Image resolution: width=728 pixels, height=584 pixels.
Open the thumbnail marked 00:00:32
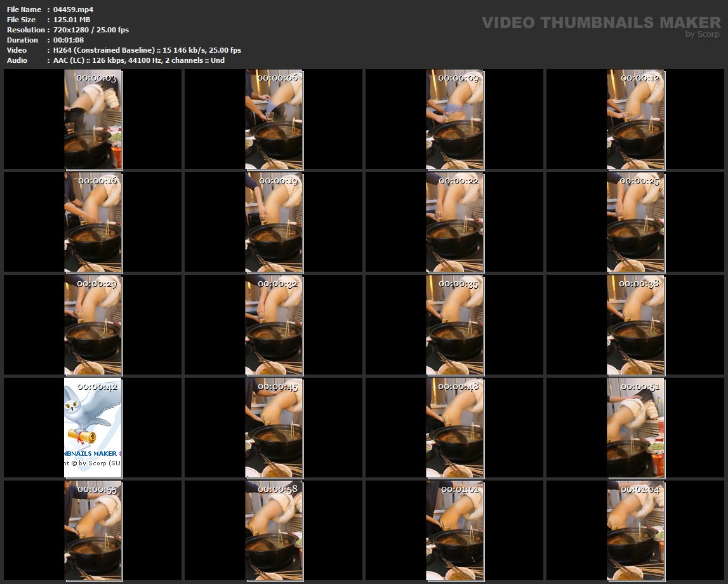[274, 325]
